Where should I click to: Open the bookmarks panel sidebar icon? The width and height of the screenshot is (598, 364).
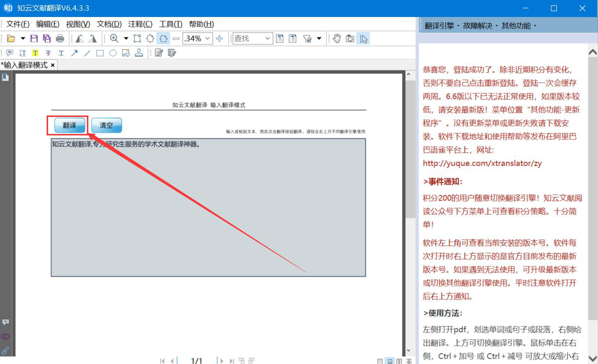(x=5, y=77)
